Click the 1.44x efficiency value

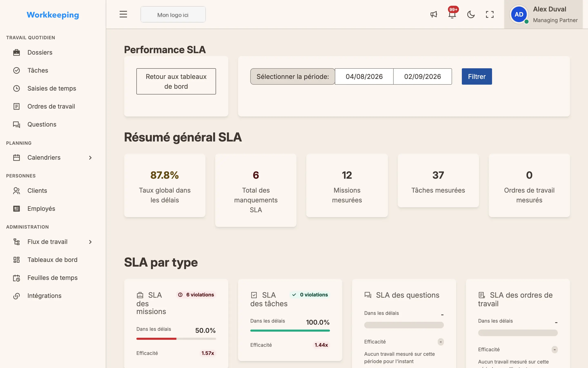[x=321, y=345]
